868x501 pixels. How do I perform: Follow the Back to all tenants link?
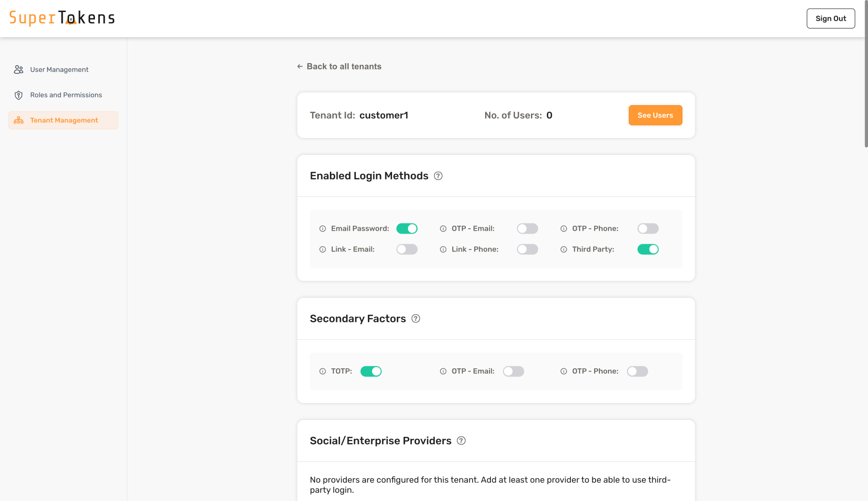[339, 66]
